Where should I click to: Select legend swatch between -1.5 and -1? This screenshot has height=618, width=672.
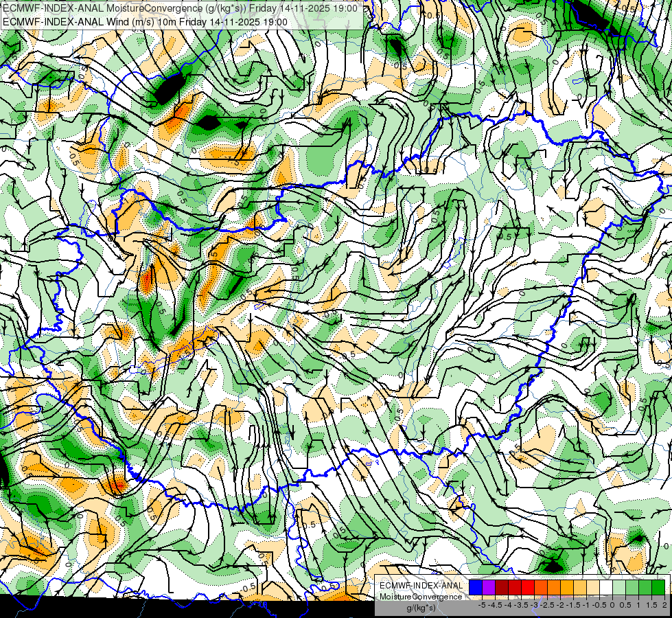(580, 587)
